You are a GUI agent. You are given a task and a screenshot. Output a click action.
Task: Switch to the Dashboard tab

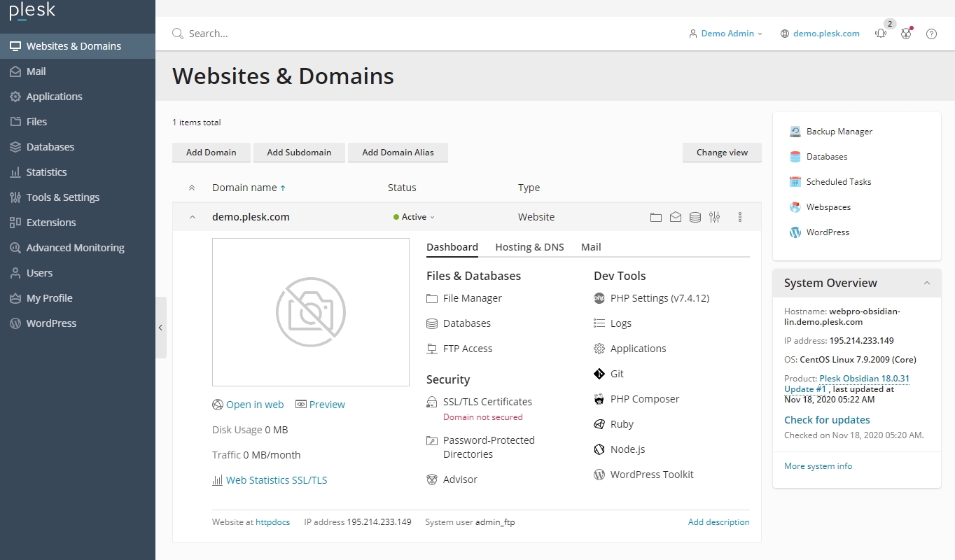[x=452, y=247]
